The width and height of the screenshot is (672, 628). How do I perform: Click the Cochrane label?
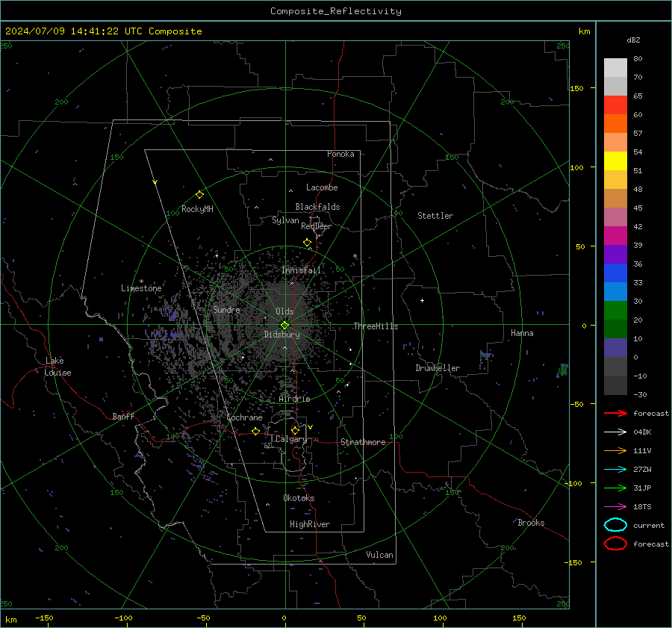[x=244, y=417]
